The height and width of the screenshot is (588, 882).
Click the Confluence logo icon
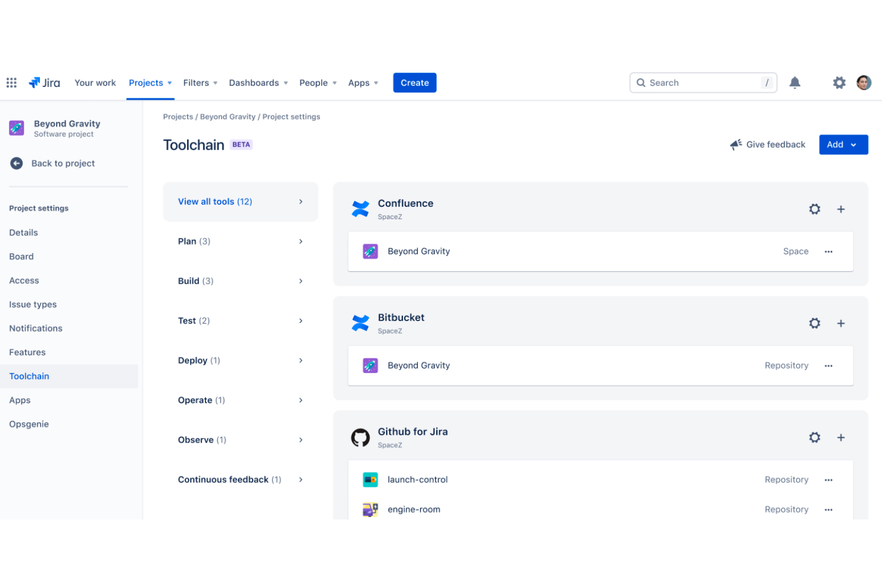click(361, 209)
